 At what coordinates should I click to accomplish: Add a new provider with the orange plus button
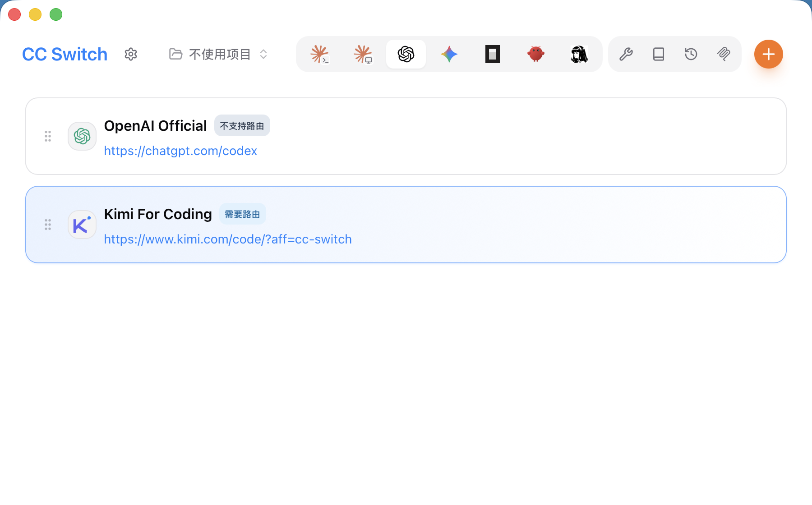click(769, 54)
